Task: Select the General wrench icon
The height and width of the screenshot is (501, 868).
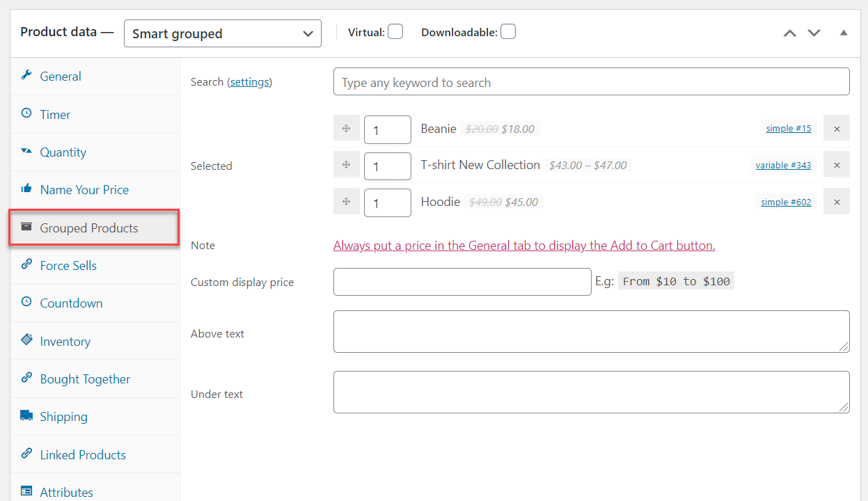Action: coord(26,76)
